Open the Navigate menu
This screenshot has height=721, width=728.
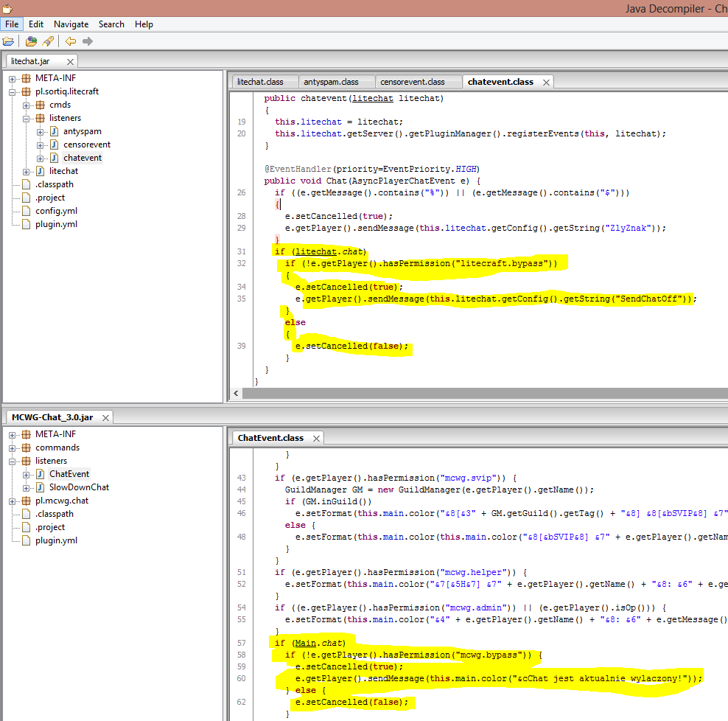click(71, 24)
